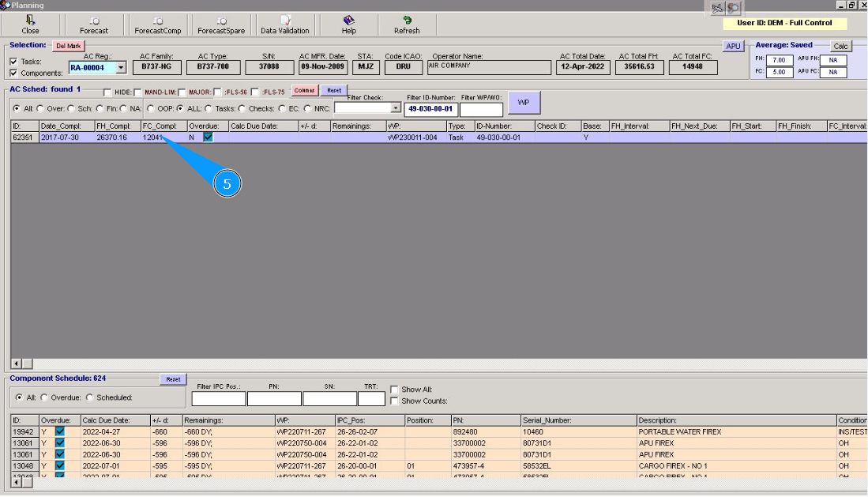Click the Filter IPC Pos input field
This screenshot has width=868, height=497.
point(218,399)
